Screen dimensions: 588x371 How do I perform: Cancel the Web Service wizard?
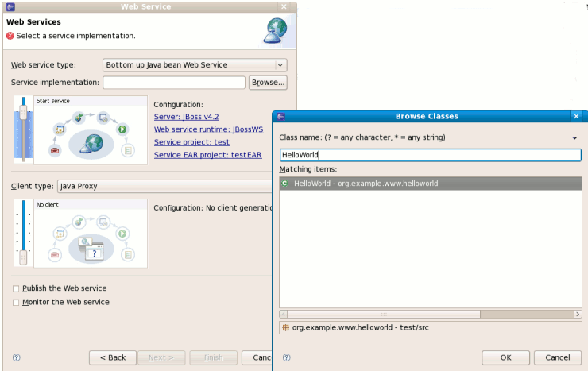pos(257,357)
